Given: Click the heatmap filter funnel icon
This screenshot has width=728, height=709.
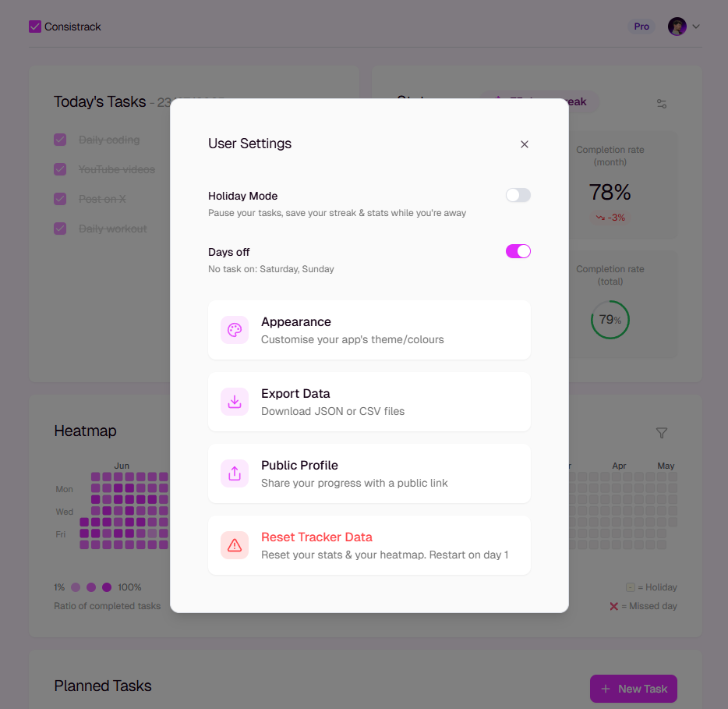Looking at the screenshot, I should click(662, 433).
